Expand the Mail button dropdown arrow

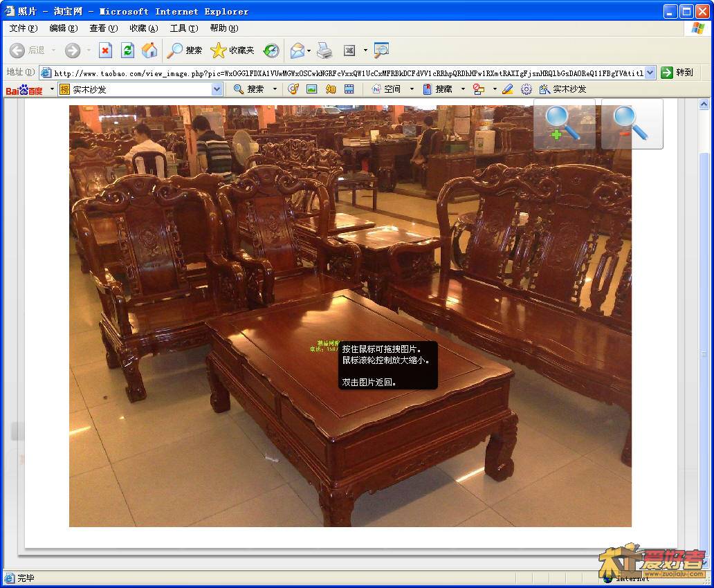coord(309,50)
